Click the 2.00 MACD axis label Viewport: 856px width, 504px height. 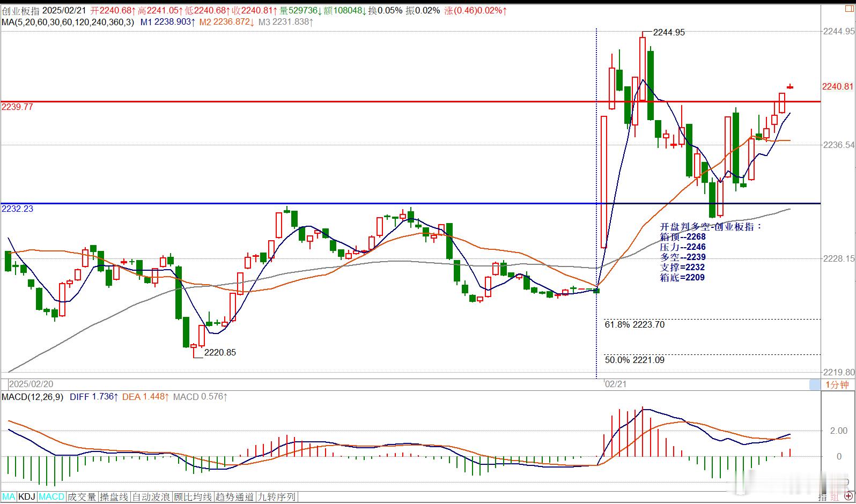(x=838, y=431)
